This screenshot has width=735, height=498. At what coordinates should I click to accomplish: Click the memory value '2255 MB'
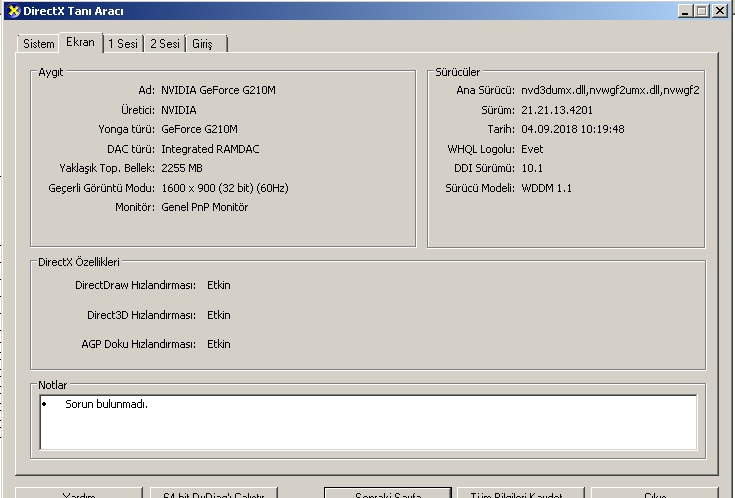182,168
